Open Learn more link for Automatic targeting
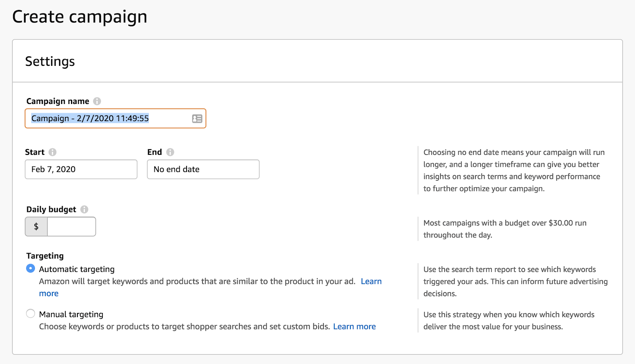Viewport: 635px width, 364px height. (371, 281)
